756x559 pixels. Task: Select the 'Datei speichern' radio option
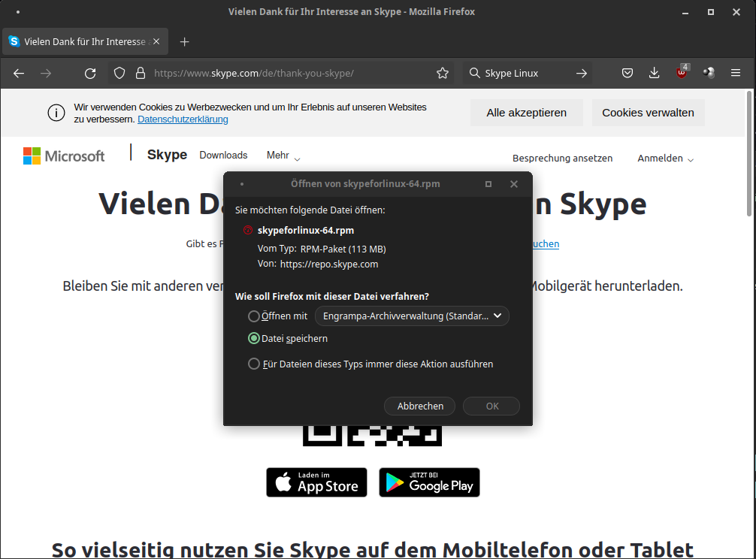pyautogui.click(x=254, y=338)
